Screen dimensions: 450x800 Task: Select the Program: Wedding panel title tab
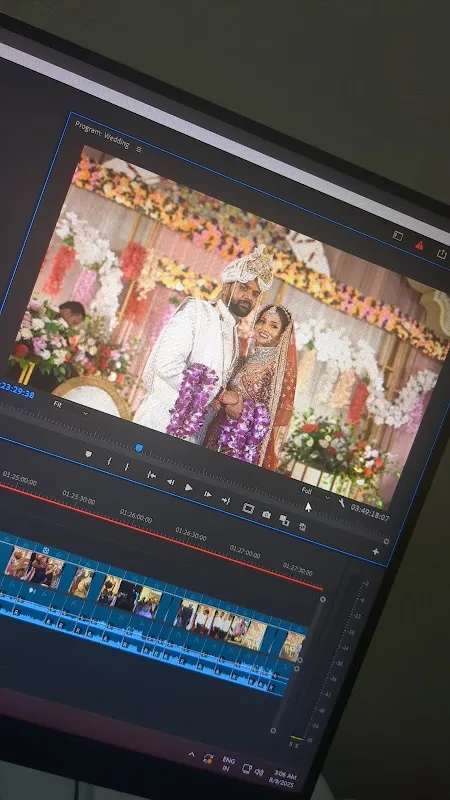click(102, 135)
